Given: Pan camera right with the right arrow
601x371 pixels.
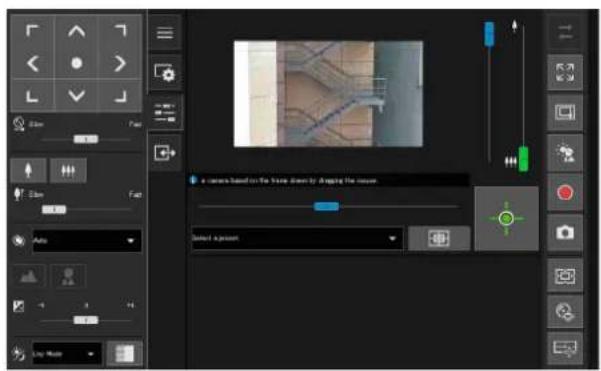Looking at the screenshot, I should pos(120,63).
